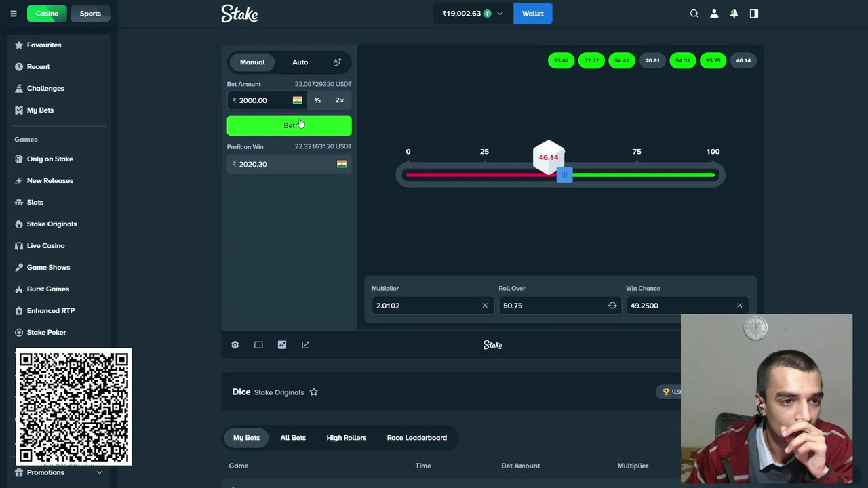Image resolution: width=868 pixels, height=488 pixels.
Task: Halve the bet with ½ button
Action: 317,100
